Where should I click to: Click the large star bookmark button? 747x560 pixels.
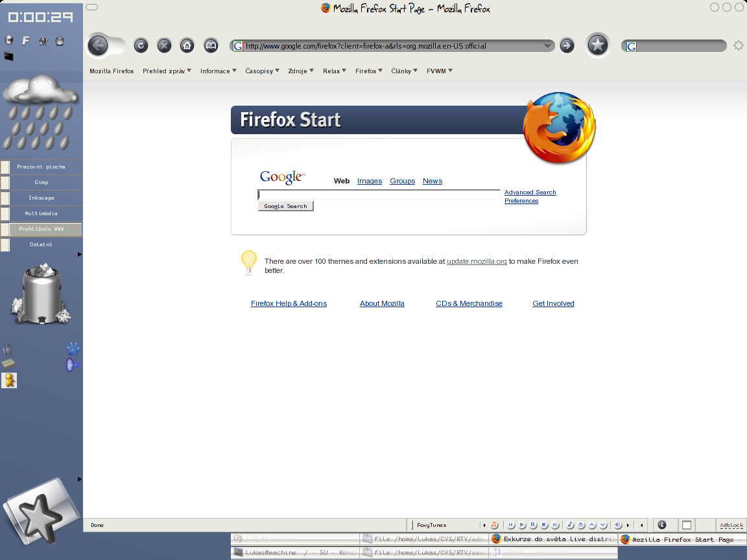(x=597, y=46)
